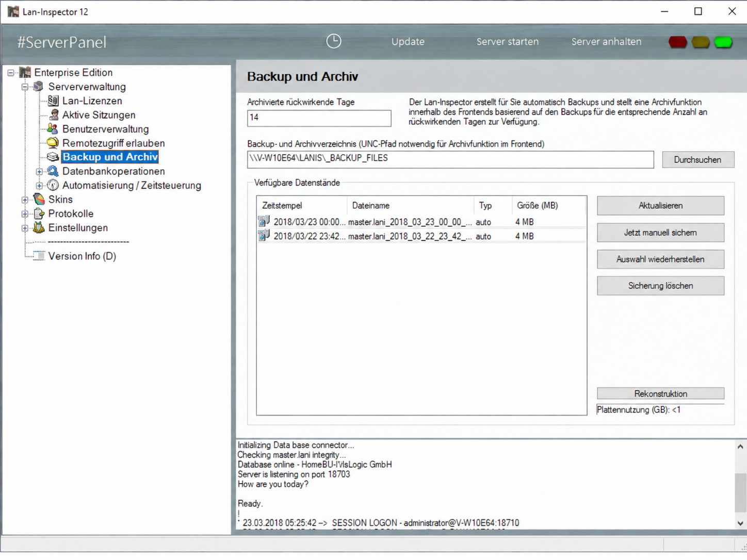Click log scrollbar up arrow
The image size is (747, 560).
pyautogui.click(x=740, y=447)
